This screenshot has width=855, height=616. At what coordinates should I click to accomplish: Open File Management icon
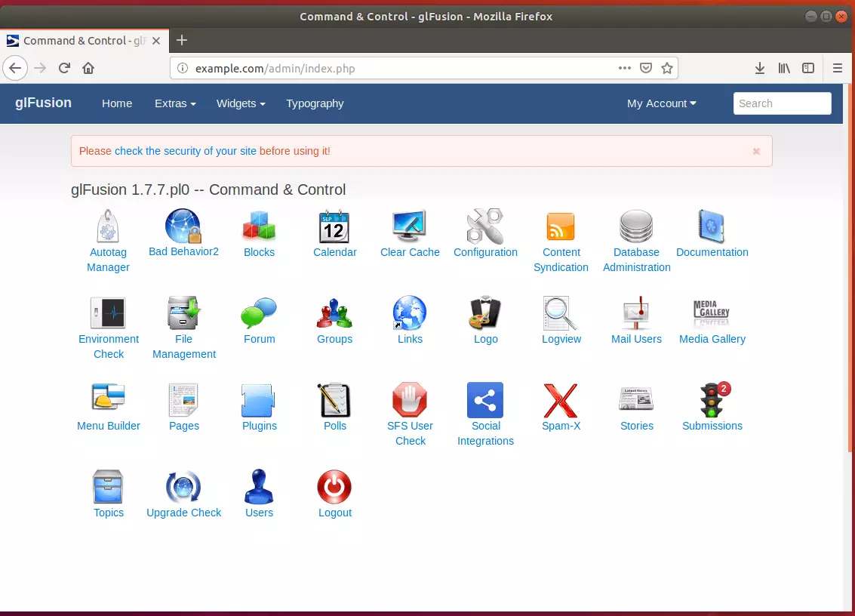click(x=184, y=313)
